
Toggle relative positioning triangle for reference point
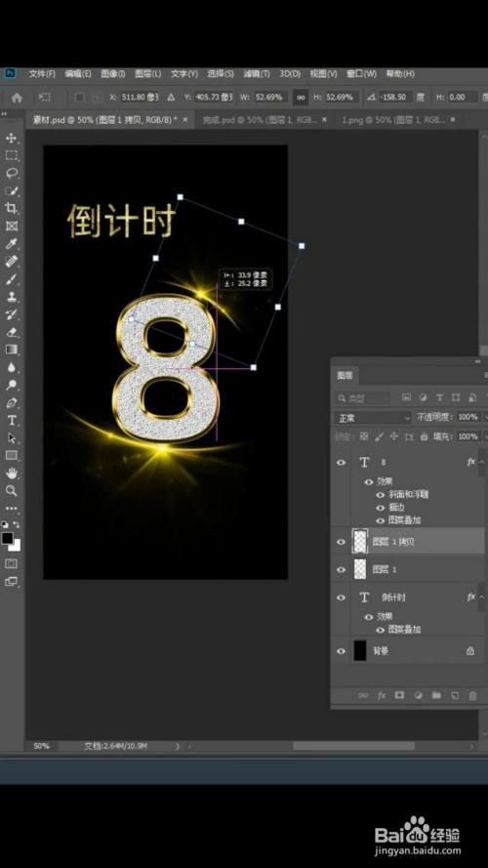[x=171, y=97]
